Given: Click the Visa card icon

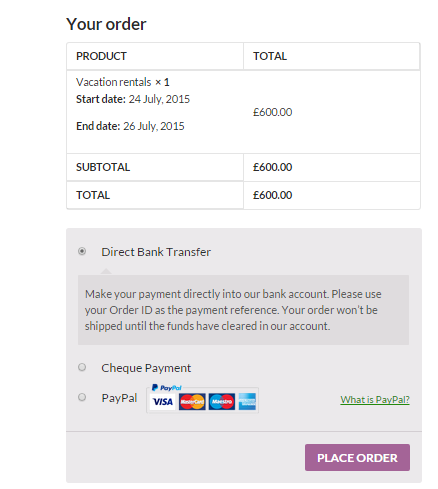Looking at the screenshot, I should [163, 402].
